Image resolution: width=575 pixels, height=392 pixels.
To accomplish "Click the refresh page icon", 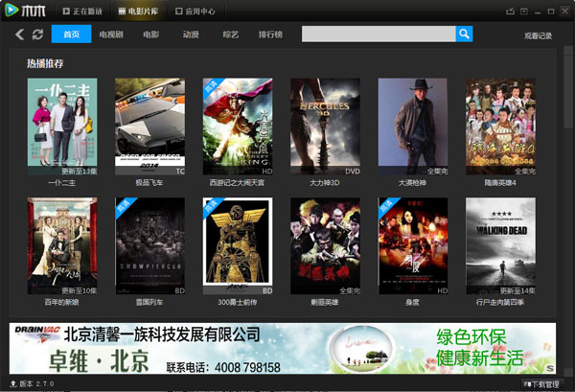I will point(37,35).
